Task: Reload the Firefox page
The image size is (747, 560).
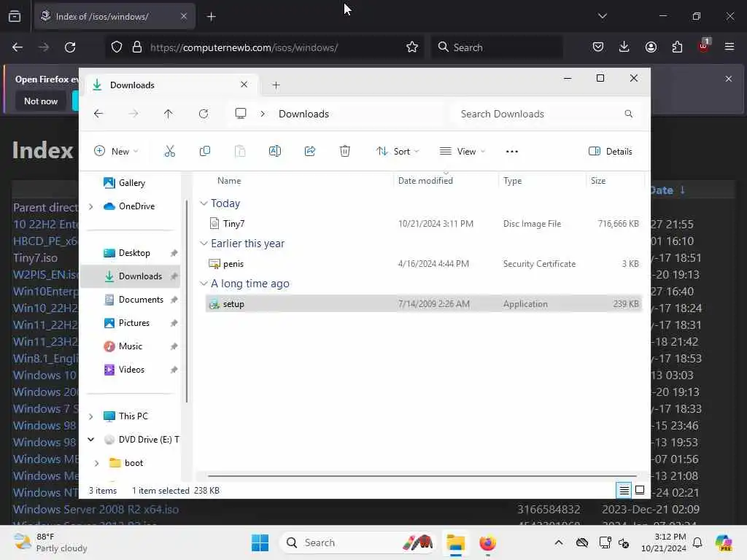Action: point(70,47)
